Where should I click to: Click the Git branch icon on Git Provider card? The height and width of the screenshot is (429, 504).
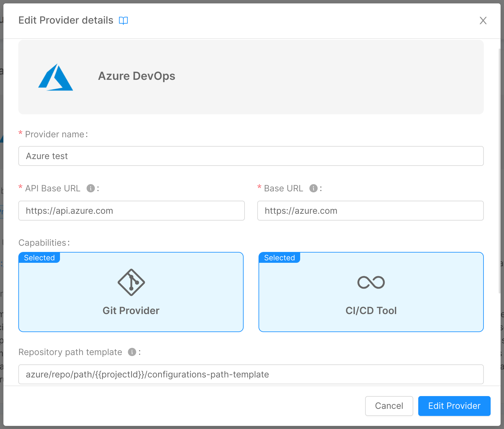click(131, 282)
